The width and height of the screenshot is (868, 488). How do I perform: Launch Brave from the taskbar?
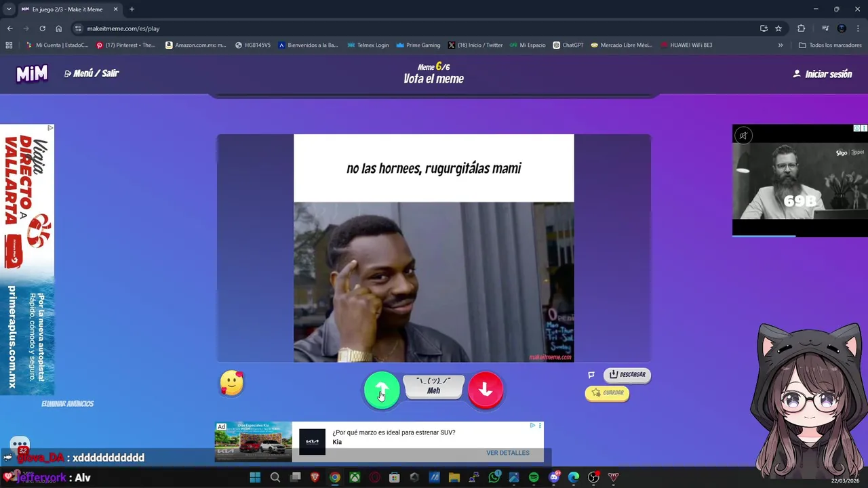click(x=315, y=478)
